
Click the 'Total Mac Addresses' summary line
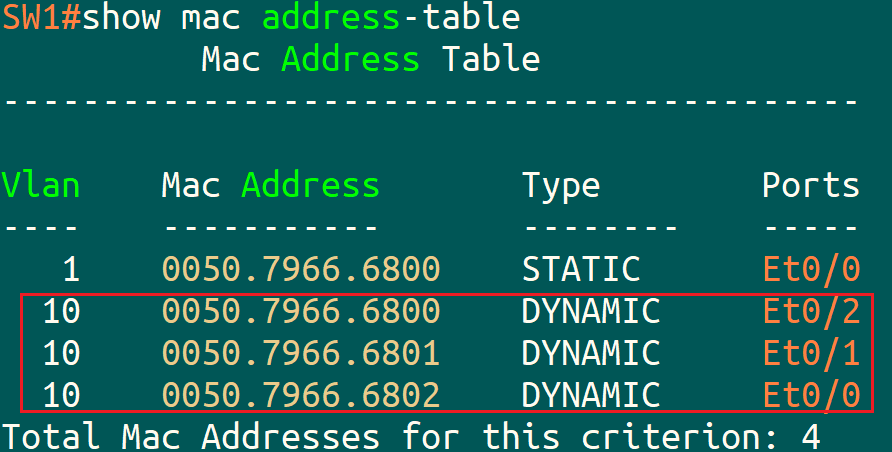pos(410,437)
